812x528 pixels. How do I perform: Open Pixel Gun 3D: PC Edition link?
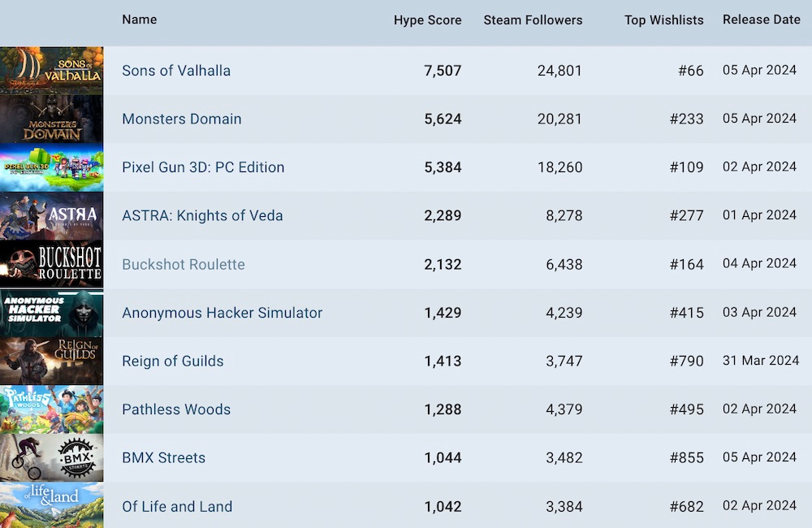click(203, 167)
